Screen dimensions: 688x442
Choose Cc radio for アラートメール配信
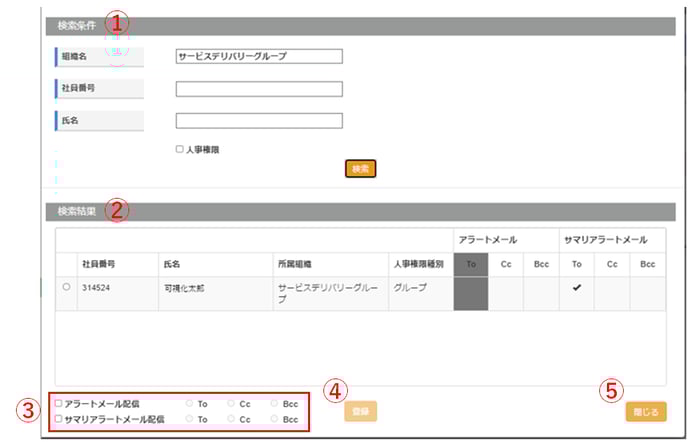coord(231,403)
